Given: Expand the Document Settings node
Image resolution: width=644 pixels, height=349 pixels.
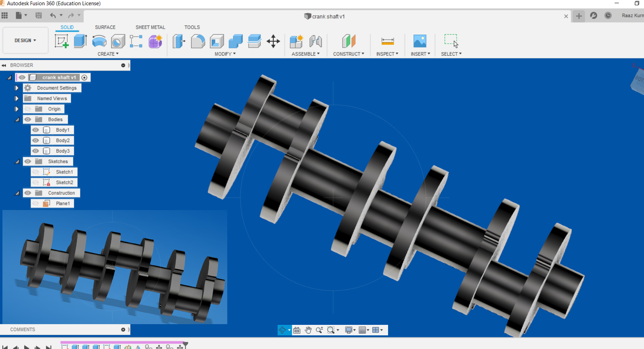Looking at the screenshot, I should tap(17, 88).
